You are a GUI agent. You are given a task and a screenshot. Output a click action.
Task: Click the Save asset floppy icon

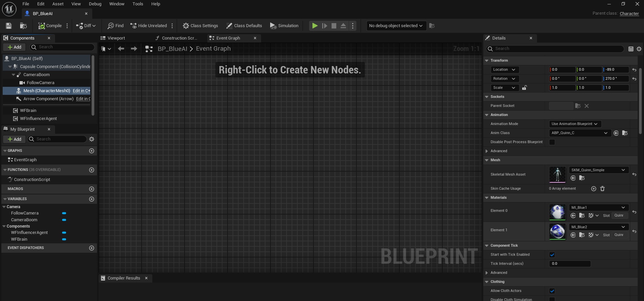tap(9, 26)
